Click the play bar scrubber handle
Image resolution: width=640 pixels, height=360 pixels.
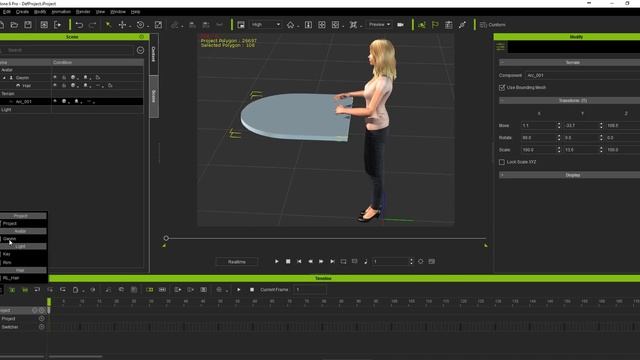click(166, 238)
